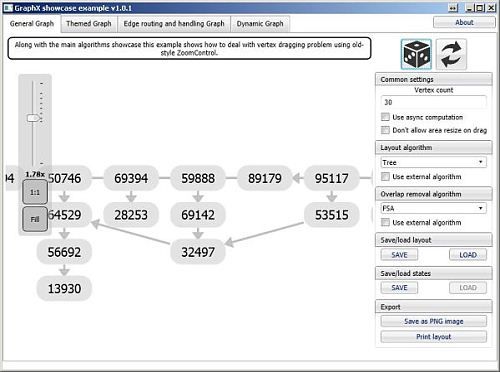
Task: Click the About button
Action: (464, 22)
